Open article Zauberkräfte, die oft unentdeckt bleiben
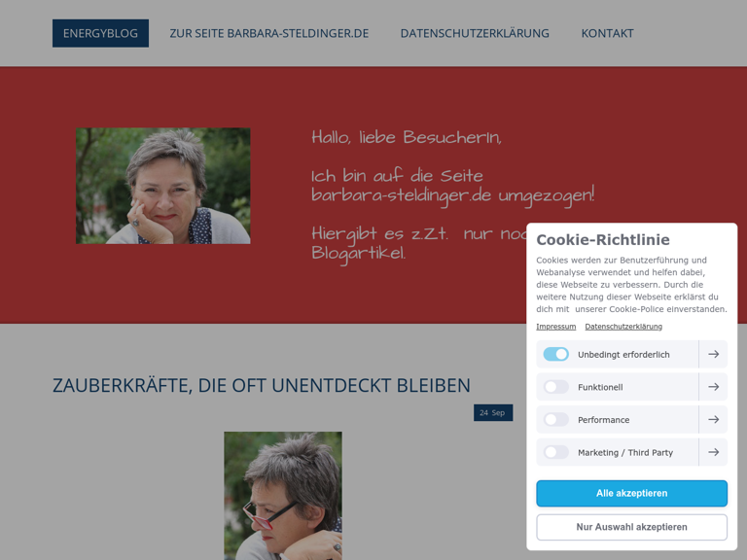 pyautogui.click(x=262, y=385)
